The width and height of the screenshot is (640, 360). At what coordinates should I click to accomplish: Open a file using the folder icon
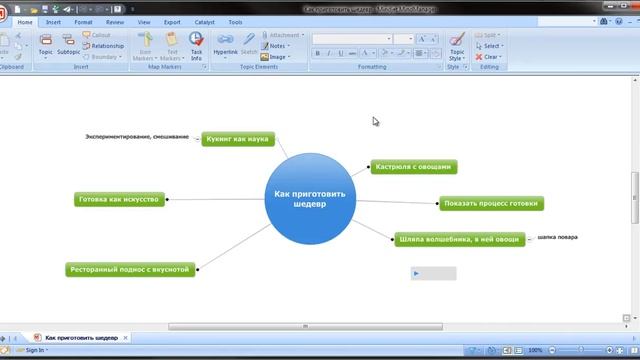[x=34, y=9]
